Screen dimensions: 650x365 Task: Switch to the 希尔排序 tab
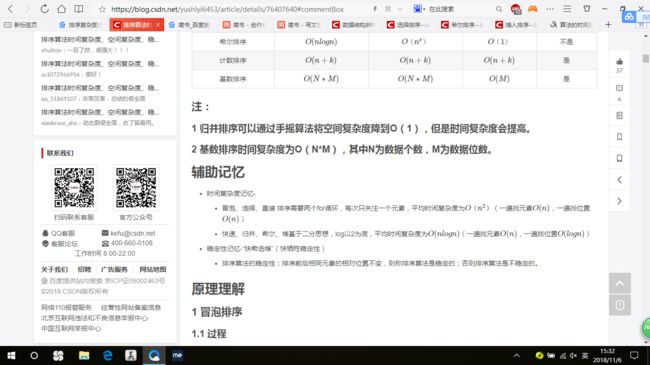[462, 25]
